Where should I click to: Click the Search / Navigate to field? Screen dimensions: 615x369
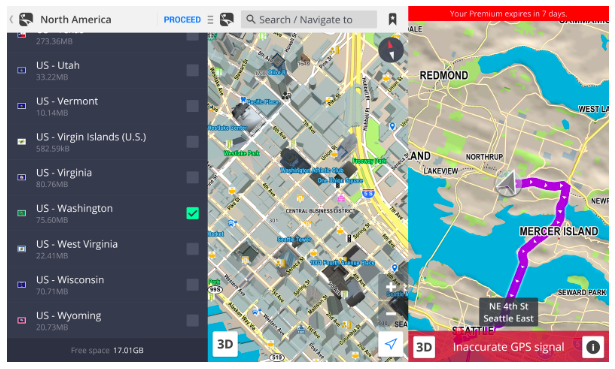[309, 19]
